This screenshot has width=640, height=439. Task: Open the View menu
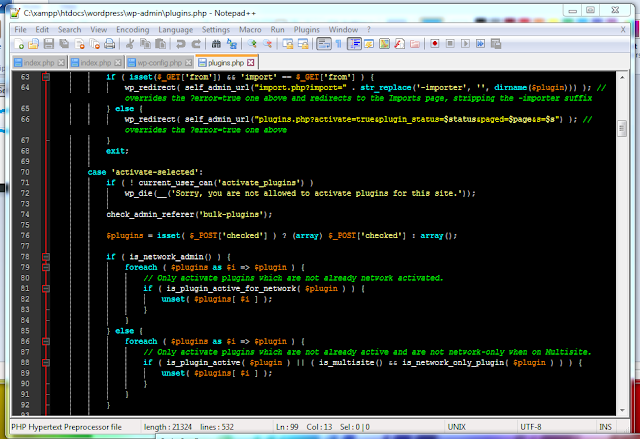tap(99, 29)
